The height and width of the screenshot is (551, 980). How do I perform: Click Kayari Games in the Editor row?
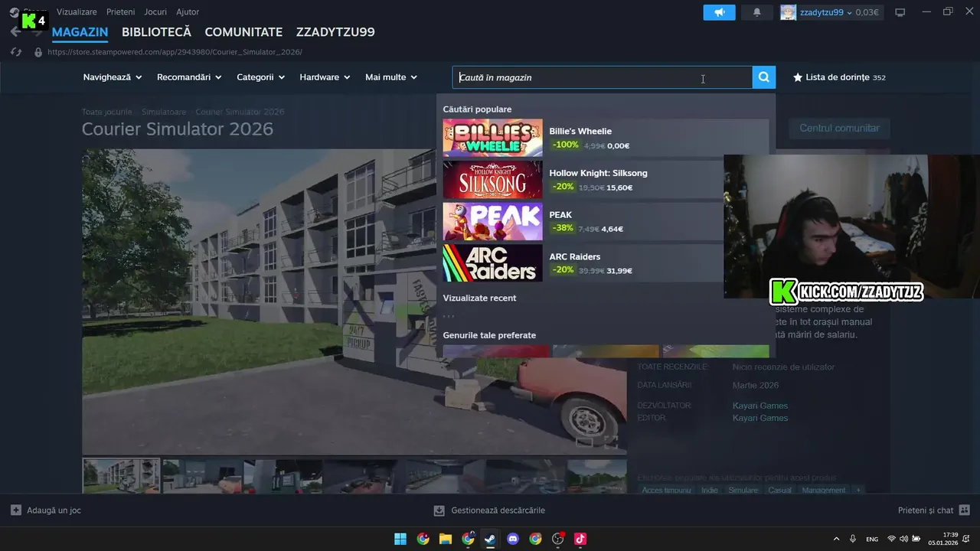(x=760, y=418)
